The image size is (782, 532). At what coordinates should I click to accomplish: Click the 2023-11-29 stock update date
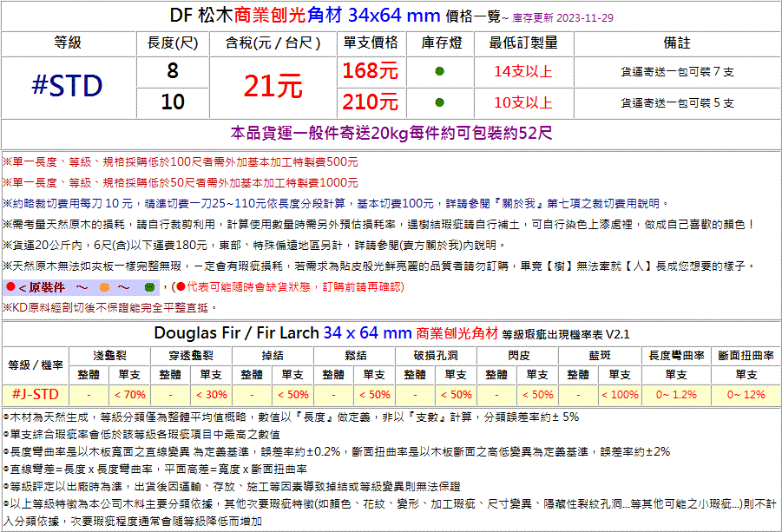coord(584,16)
